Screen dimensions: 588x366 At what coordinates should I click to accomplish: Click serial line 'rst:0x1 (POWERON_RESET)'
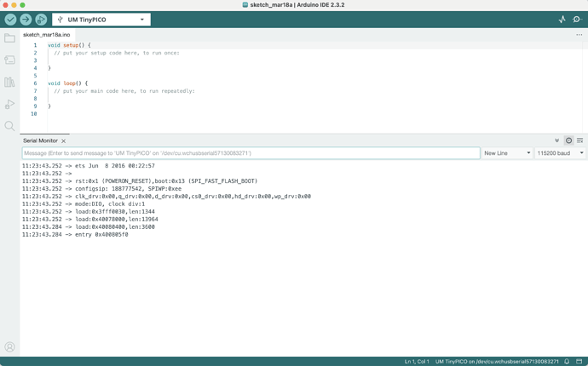point(166,181)
